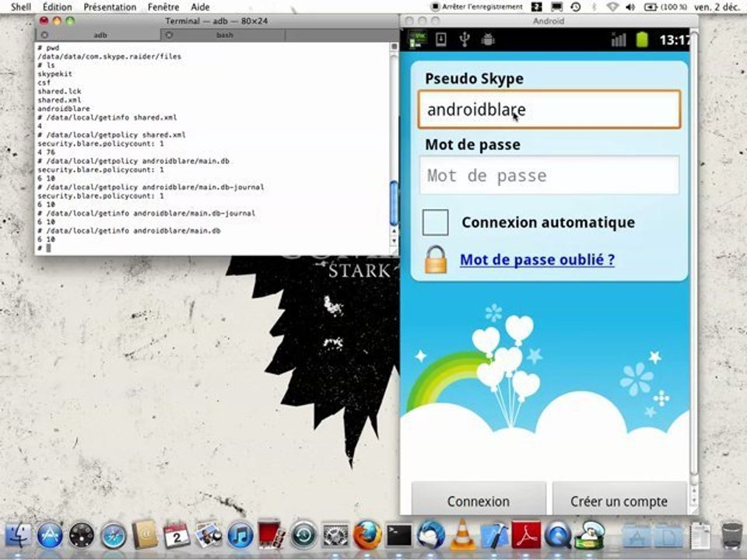Click the Android signal strength indicator
747x560 pixels.
619,40
